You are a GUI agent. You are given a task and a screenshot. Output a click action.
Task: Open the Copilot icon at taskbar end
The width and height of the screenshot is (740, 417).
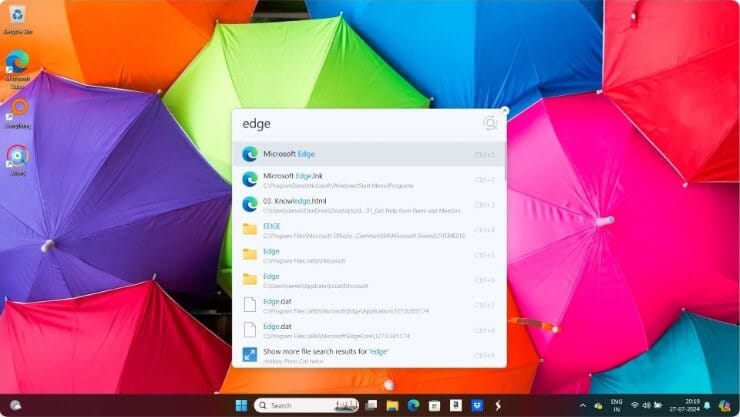pos(725,405)
